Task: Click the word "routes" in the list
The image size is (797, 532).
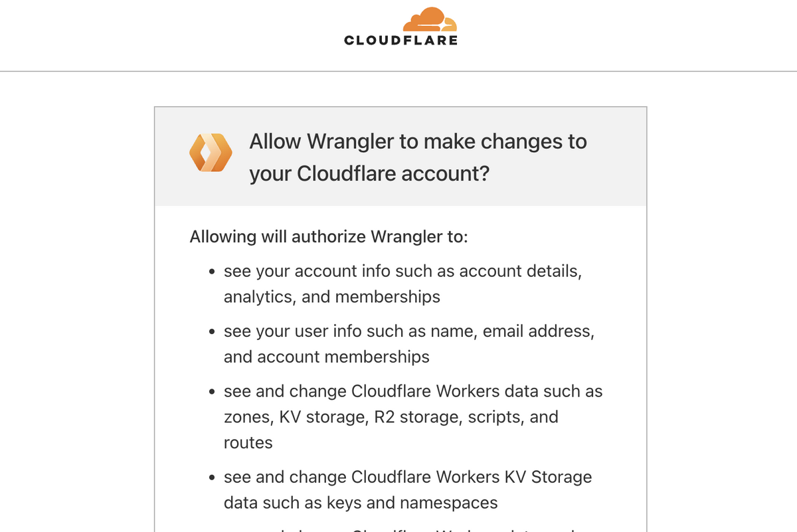Action: tap(248, 443)
